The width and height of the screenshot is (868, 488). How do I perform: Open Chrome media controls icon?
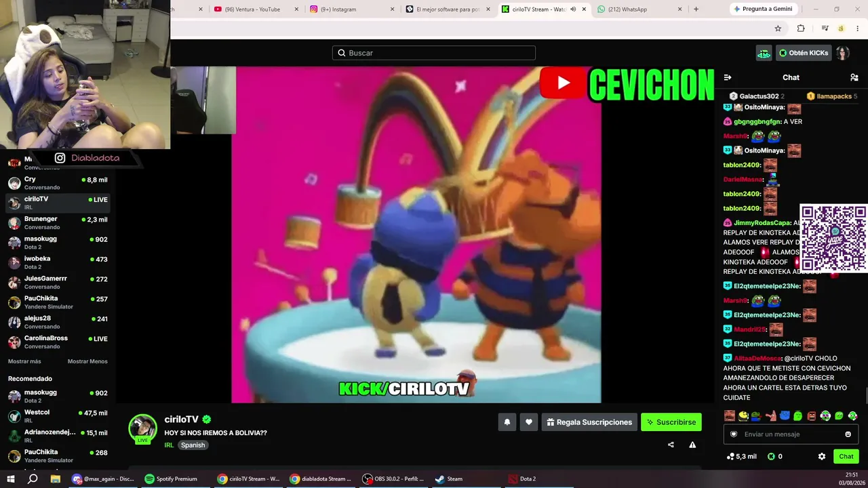point(825,28)
